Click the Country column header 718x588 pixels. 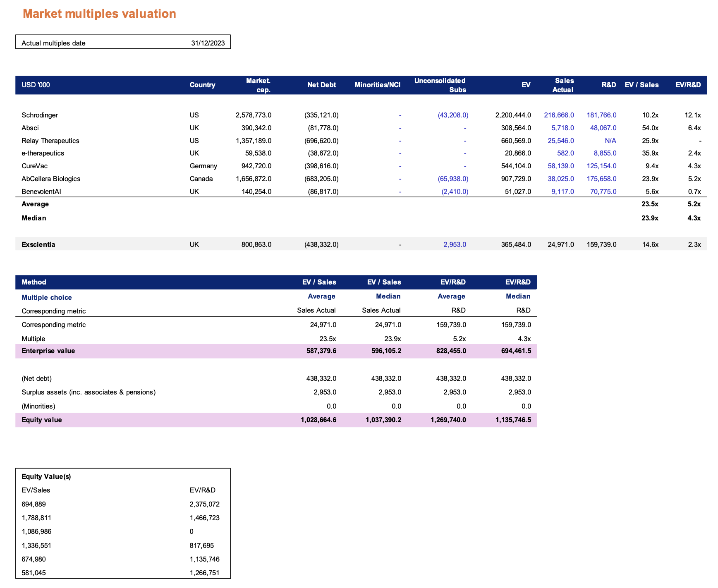click(x=202, y=85)
